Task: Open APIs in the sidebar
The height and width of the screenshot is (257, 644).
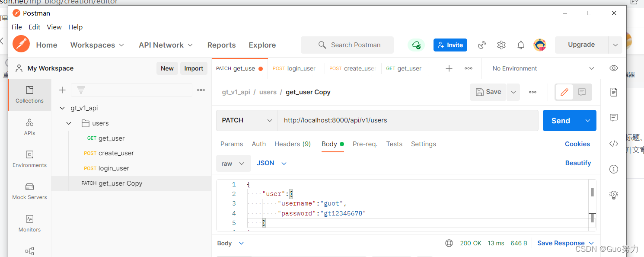Action: (29, 127)
